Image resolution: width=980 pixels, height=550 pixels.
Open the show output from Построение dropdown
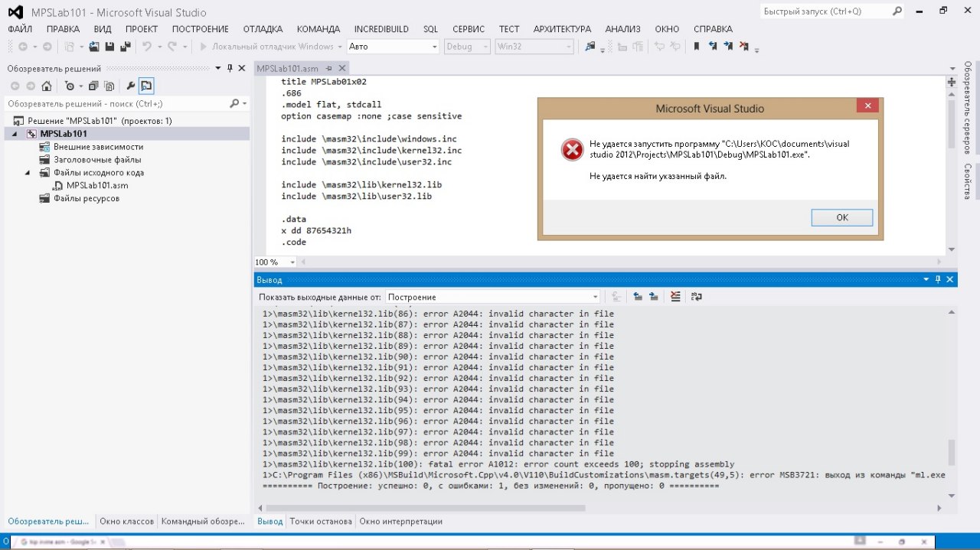click(x=596, y=297)
